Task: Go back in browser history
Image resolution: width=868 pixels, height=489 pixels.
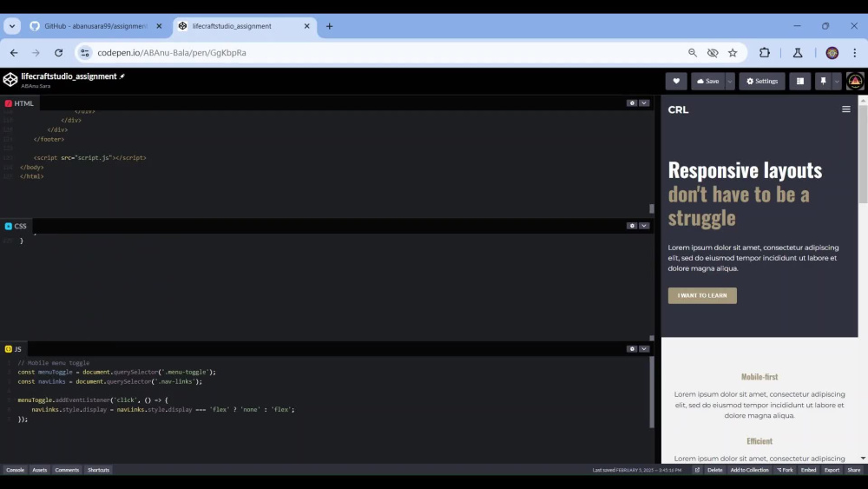Action: (x=14, y=53)
